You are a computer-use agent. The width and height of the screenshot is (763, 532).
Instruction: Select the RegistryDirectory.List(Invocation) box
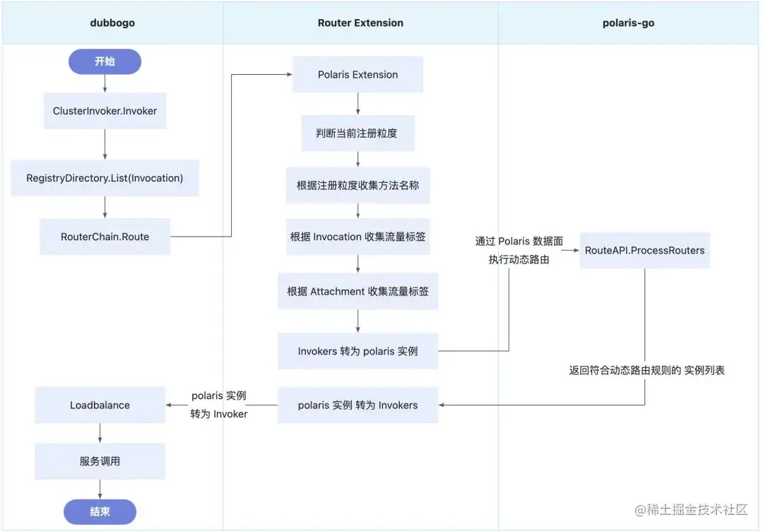(105, 178)
